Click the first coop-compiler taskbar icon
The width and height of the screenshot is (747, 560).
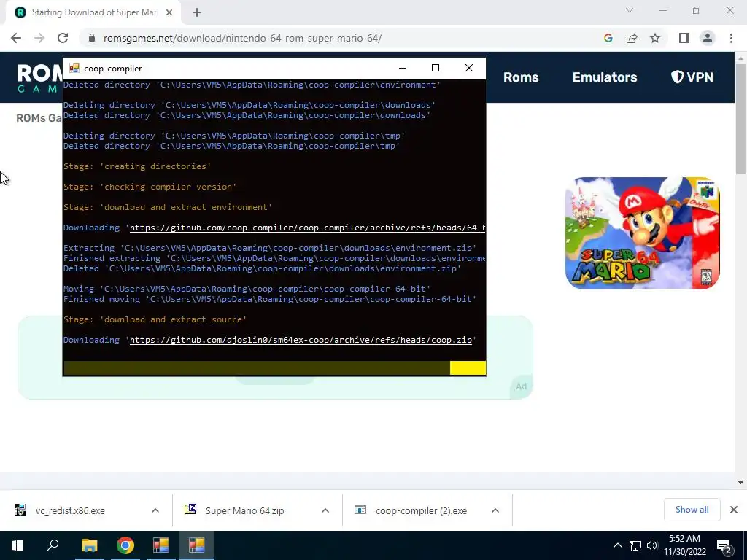pyautogui.click(x=161, y=545)
